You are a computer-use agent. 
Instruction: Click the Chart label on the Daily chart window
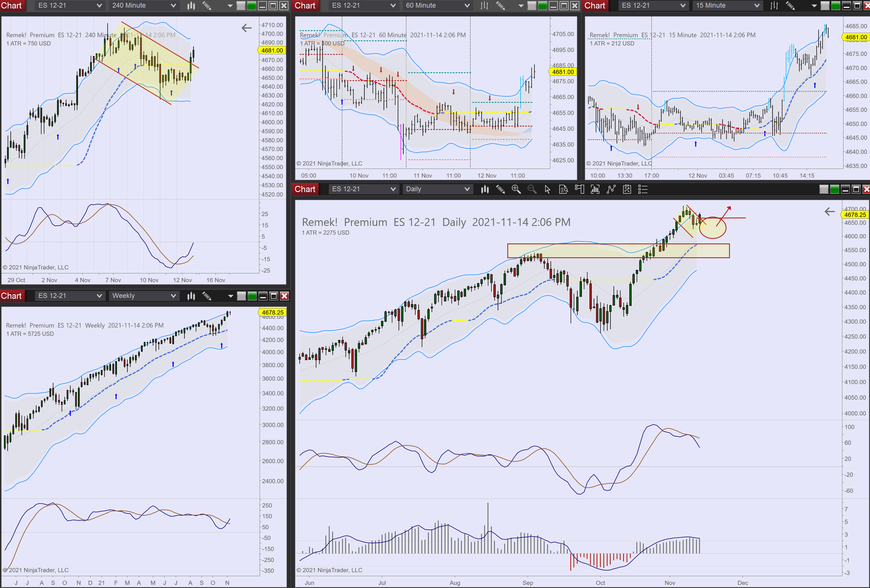304,189
